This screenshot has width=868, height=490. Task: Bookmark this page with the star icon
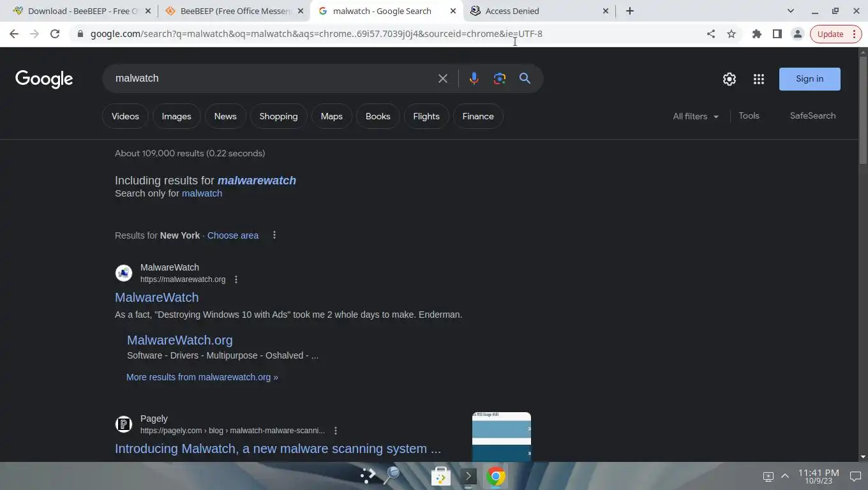point(731,34)
